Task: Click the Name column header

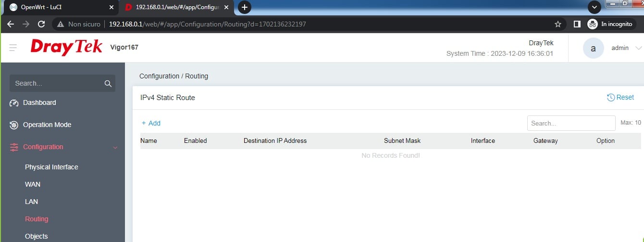Action: point(149,141)
